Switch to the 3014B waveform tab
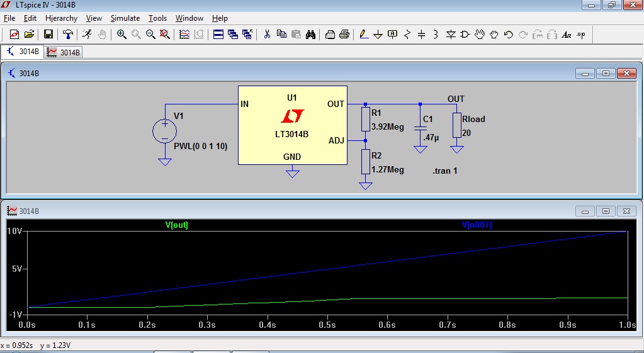 pyautogui.click(x=63, y=52)
